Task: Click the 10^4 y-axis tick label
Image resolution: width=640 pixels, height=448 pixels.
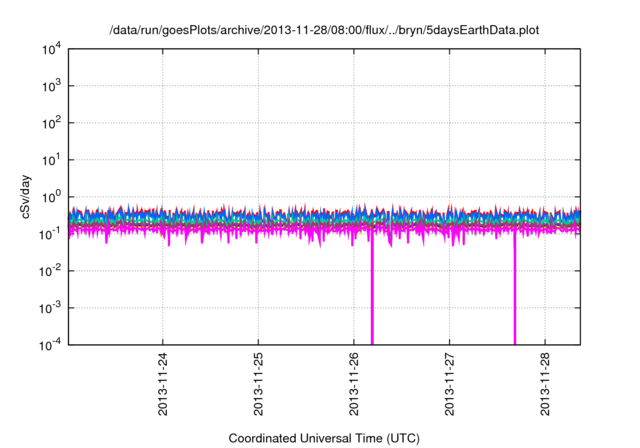Action: (x=49, y=49)
